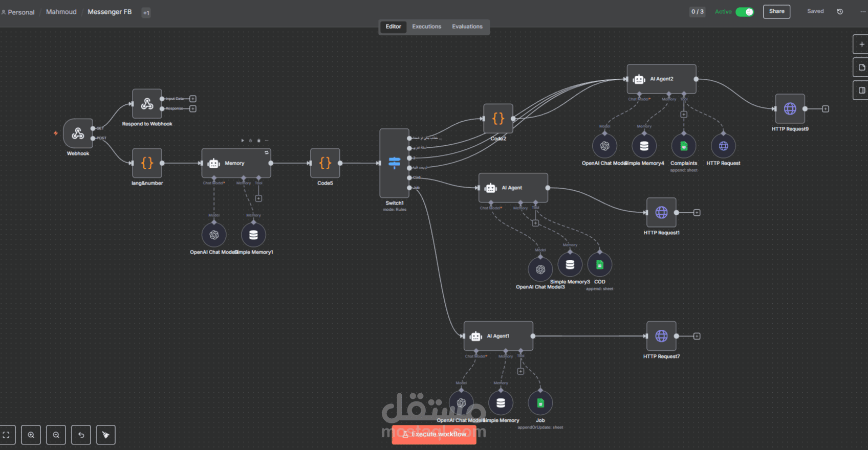Switch to the Evaluations tab
The width and height of the screenshot is (868, 450).
(467, 27)
